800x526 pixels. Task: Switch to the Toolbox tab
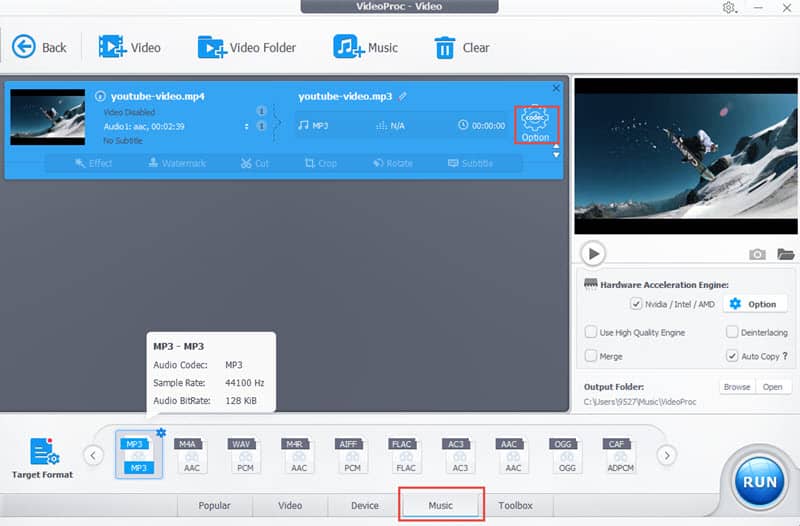(x=515, y=505)
